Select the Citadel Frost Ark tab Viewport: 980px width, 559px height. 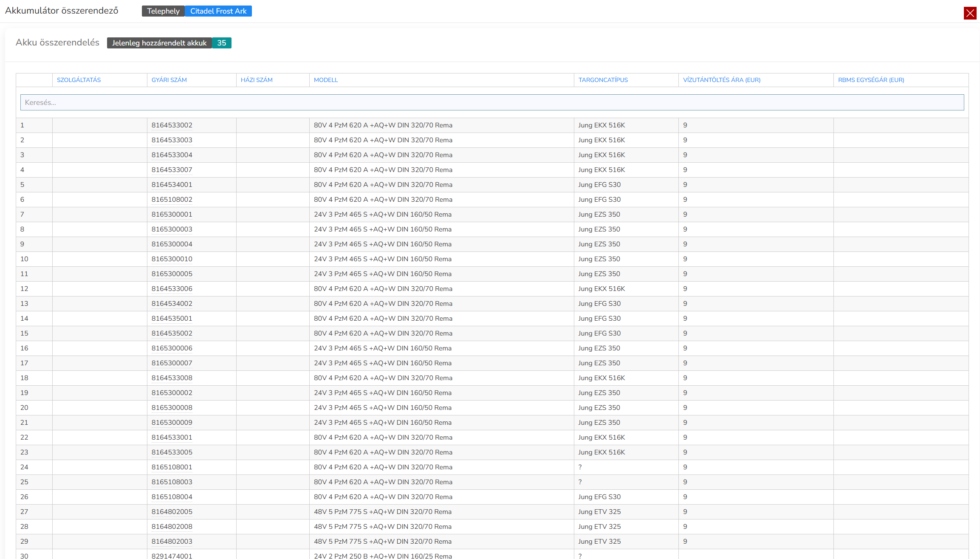coord(218,11)
